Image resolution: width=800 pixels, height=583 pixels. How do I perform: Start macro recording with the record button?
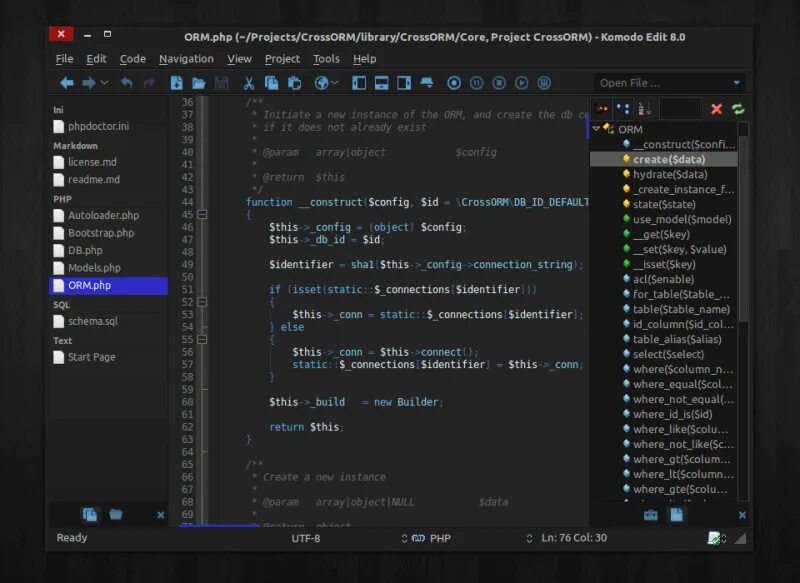point(454,83)
